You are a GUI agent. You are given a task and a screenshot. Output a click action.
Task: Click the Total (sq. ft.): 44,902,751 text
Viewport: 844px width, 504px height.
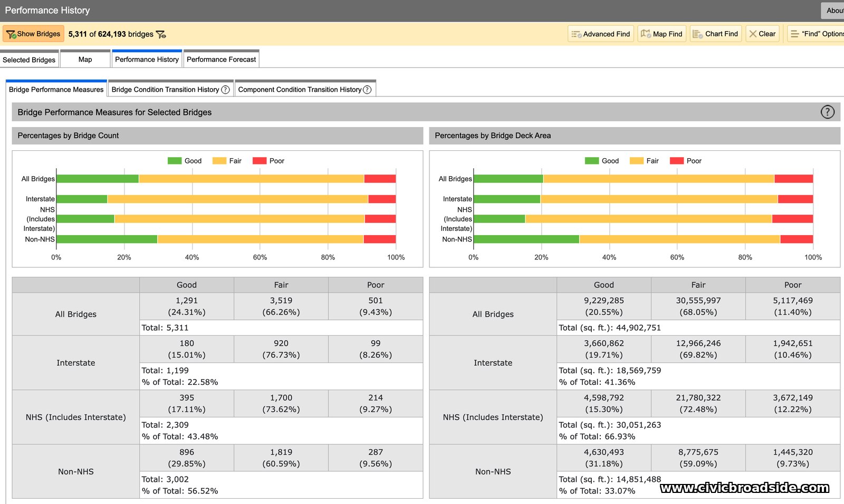pyautogui.click(x=610, y=328)
